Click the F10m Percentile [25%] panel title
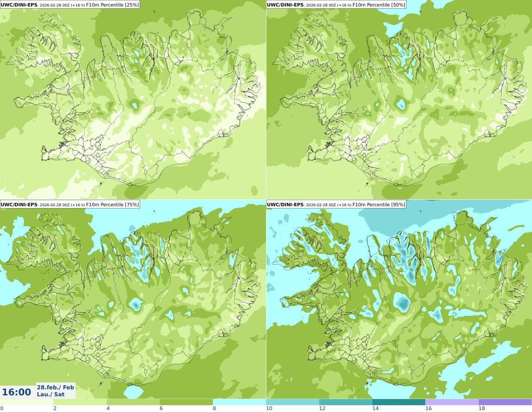Screen dimensions: 532x412 tap(70, 5)
